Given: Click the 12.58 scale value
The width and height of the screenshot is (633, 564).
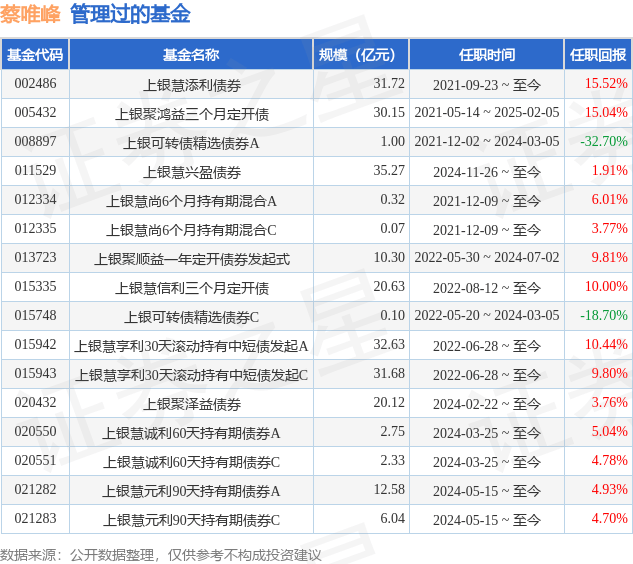Looking at the screenshot, I should point(389,490).
